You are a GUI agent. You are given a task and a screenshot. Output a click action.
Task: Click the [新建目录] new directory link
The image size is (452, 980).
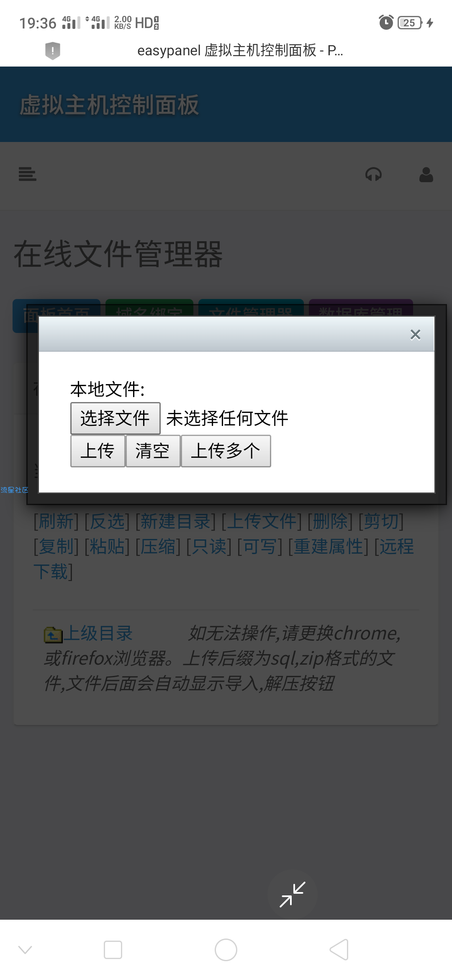click(x=175, y=521)
